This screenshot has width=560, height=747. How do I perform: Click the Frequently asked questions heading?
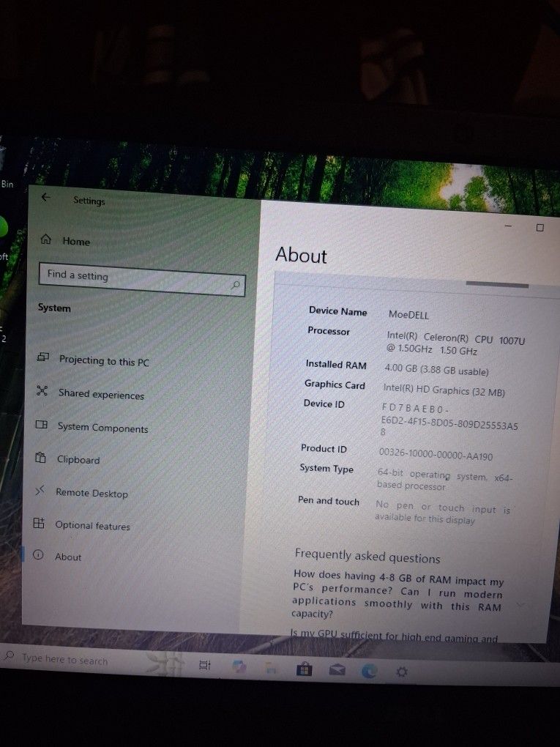367,556
